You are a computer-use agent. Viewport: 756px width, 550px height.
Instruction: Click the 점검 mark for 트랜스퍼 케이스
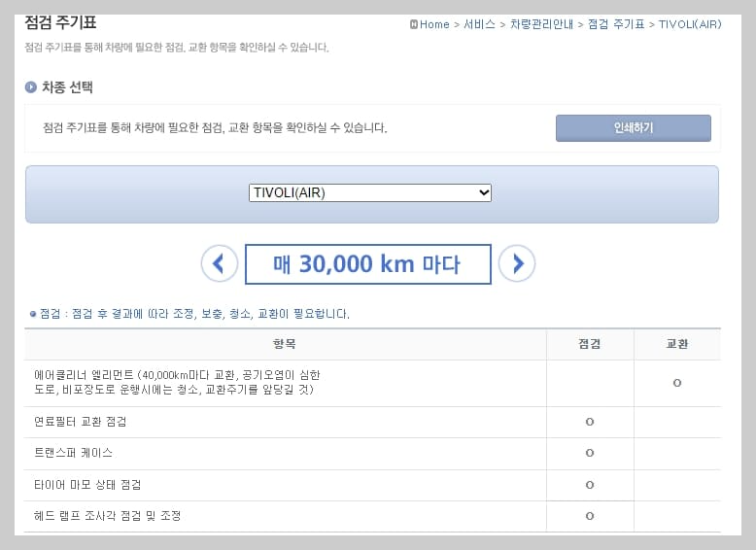tap(590, 453)
